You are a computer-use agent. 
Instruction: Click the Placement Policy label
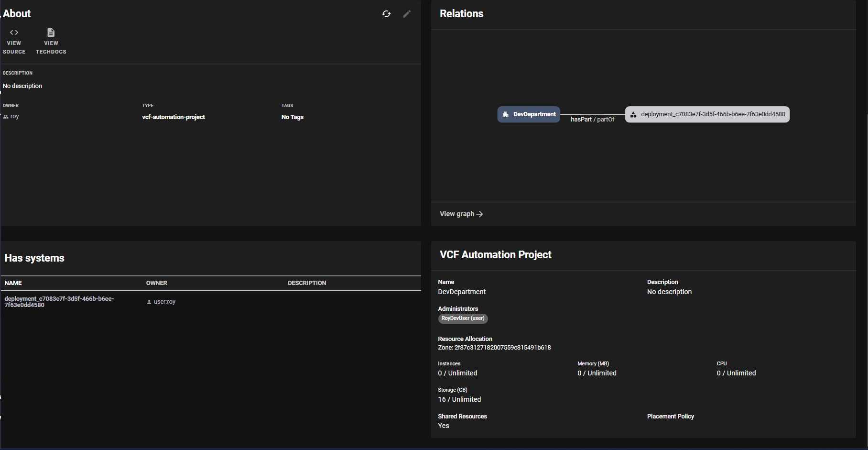(671, 417)
